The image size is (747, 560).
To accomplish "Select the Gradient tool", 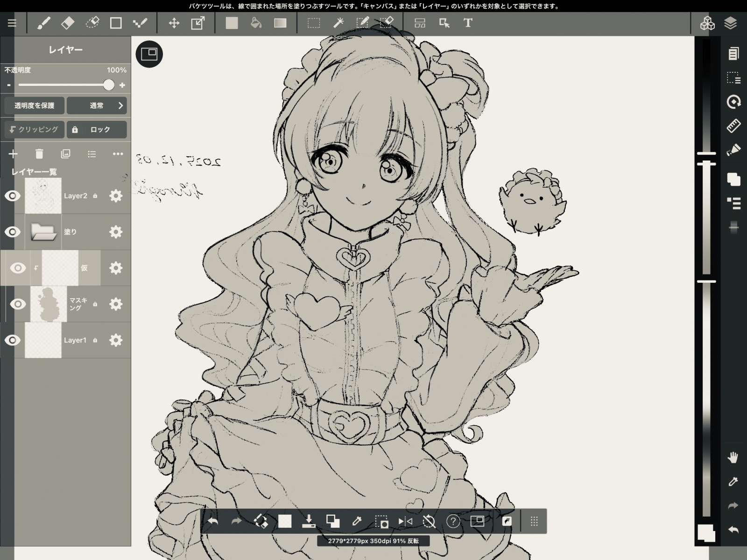I will click(x=280, y=23).
